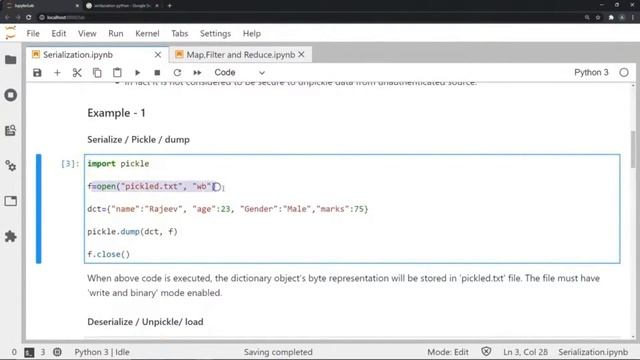Image resolution: width=640 pixels, height=360 pixels.
Task: Click the f.close() code line
Action: pos(109,254)
